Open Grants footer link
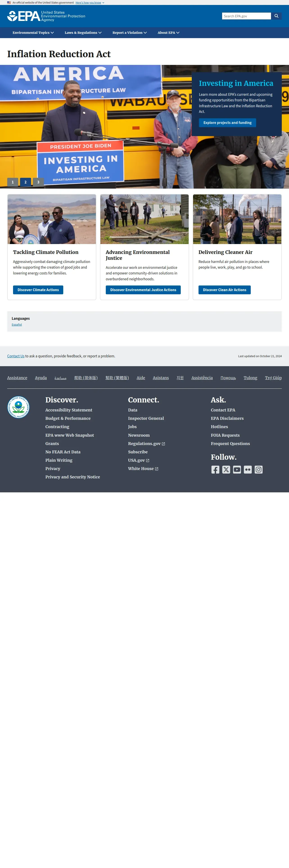The image size is (289, 868). click(x=52, y=444)
